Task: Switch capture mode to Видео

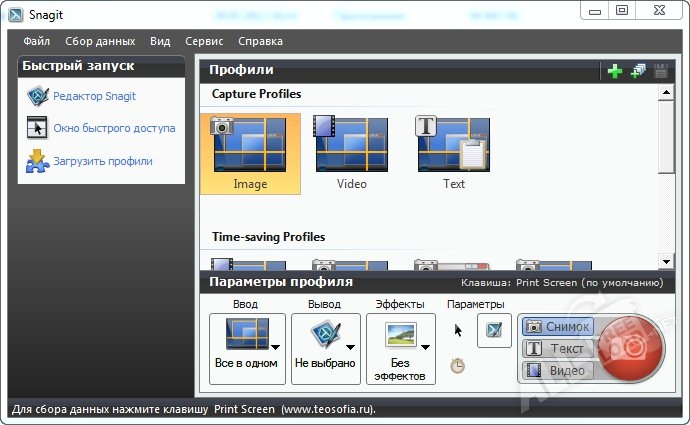Action: pos(559,371)
